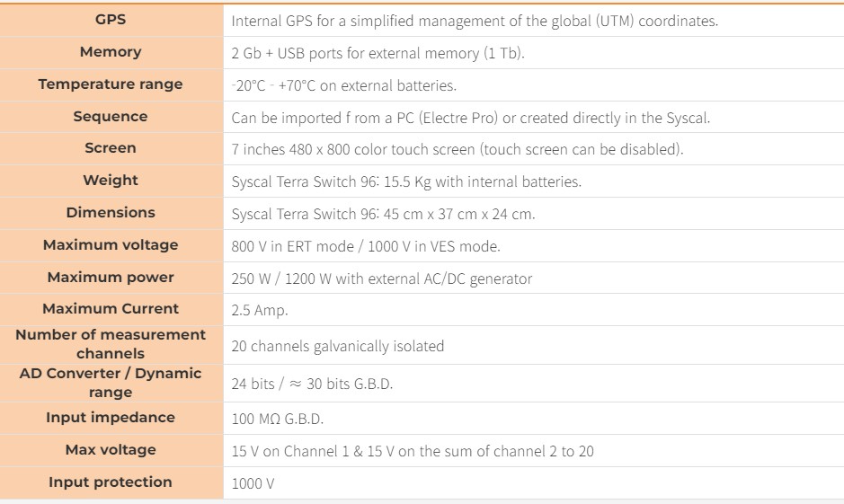
Task: Select the Maximum voltage header
Action: click(111, 245)
